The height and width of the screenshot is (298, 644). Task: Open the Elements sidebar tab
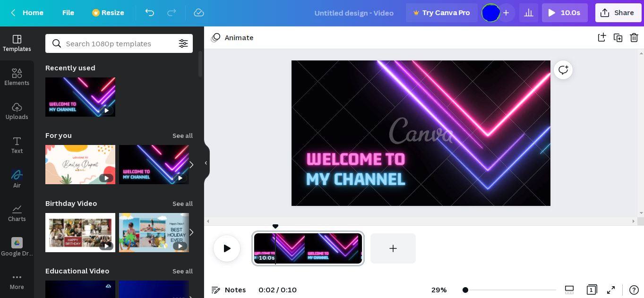coord(17,77)
